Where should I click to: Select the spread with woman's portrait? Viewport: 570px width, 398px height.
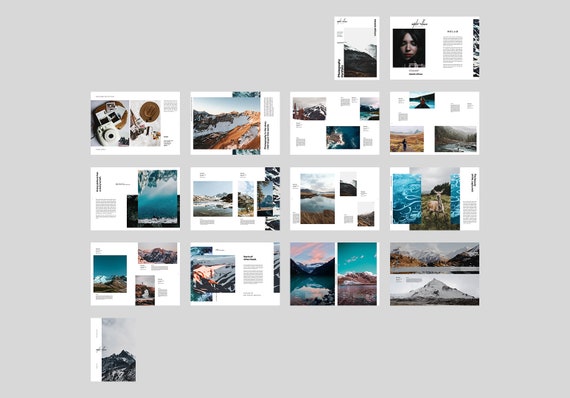click(434, 48)
